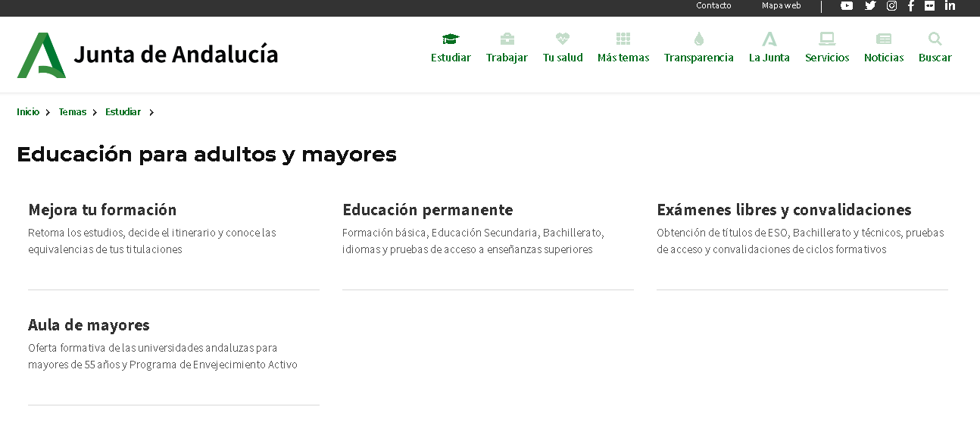Click the droplet Transparencia icon
The height and width of the screenshot is (432, 980).
698,39
